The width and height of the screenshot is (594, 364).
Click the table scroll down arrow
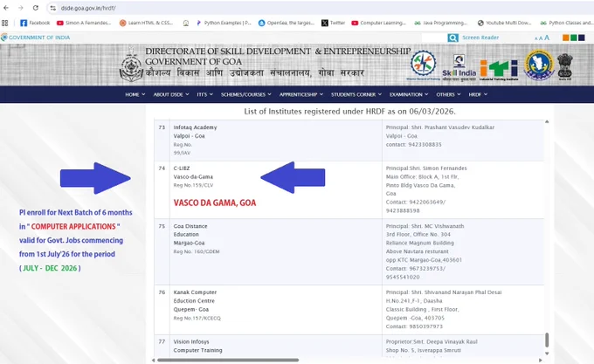point(547,354)
